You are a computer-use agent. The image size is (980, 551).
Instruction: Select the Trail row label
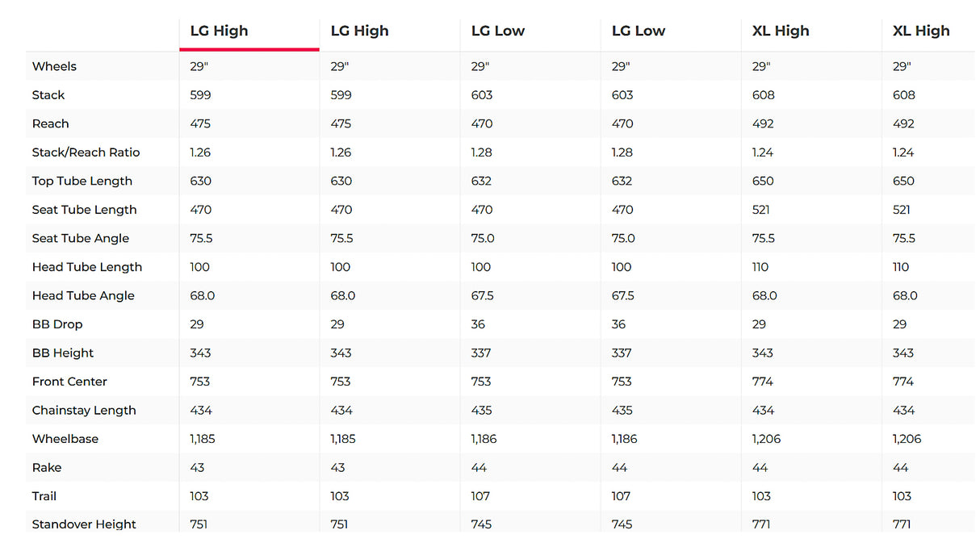click(x=44, y=496)
